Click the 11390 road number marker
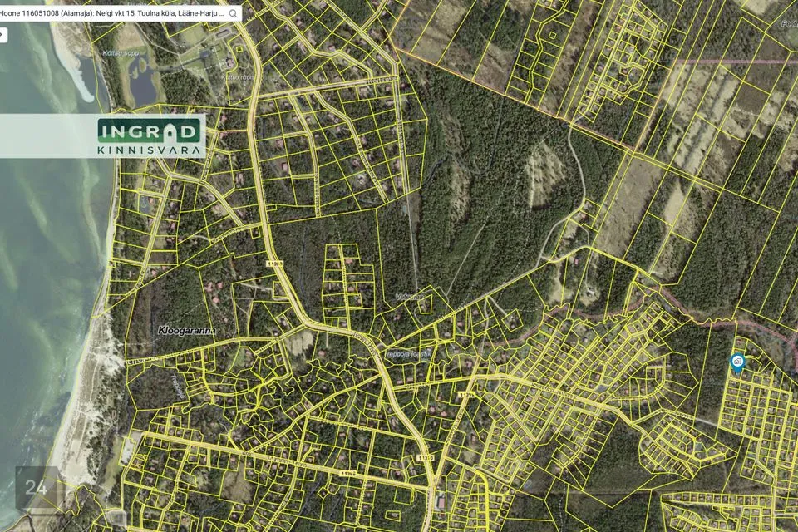 pyautogui.click(x=425, y=456)
